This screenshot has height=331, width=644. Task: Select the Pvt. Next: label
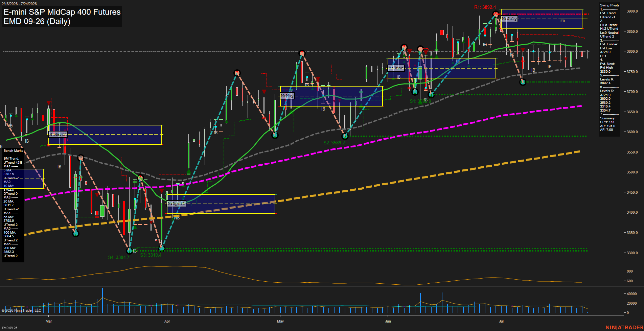click(607, 64)
